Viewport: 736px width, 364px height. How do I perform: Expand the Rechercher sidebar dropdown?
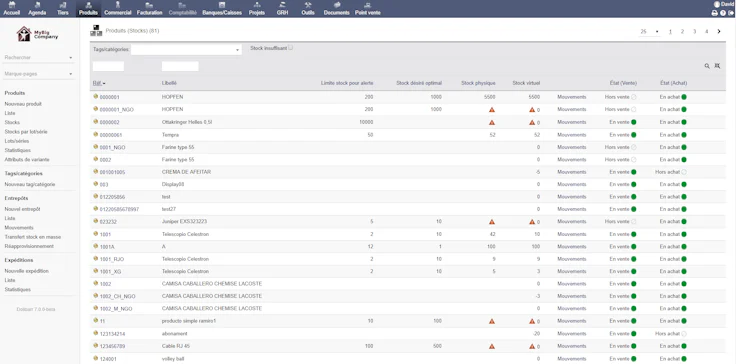[38, 58]
